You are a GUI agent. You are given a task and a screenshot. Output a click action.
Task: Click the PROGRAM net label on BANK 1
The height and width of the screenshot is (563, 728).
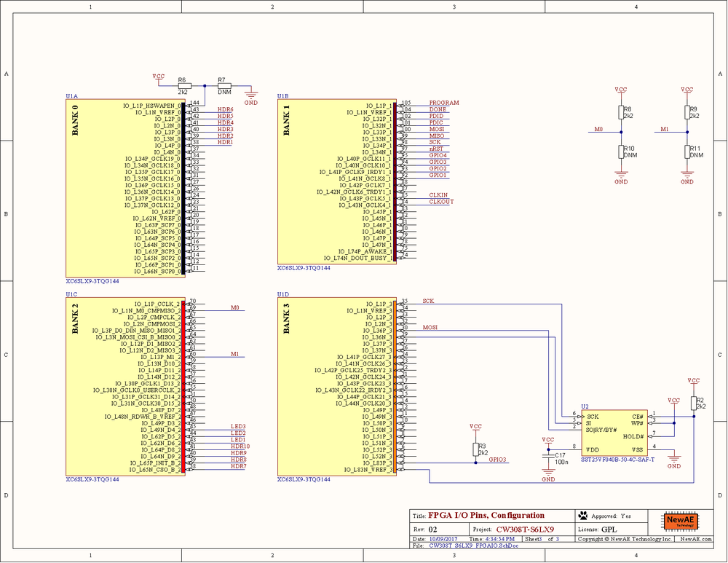pos(443,103)
